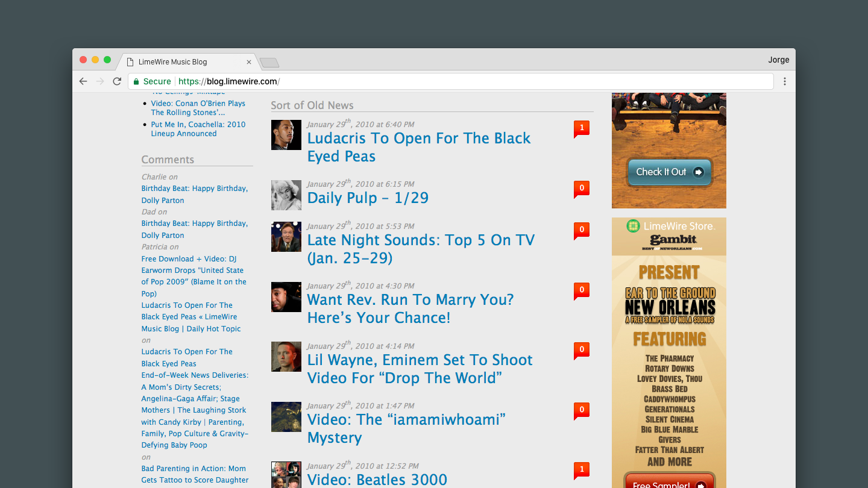Click the comment count bubble beside Daily Pulp

pyautogui.click(x=581, y=189)
